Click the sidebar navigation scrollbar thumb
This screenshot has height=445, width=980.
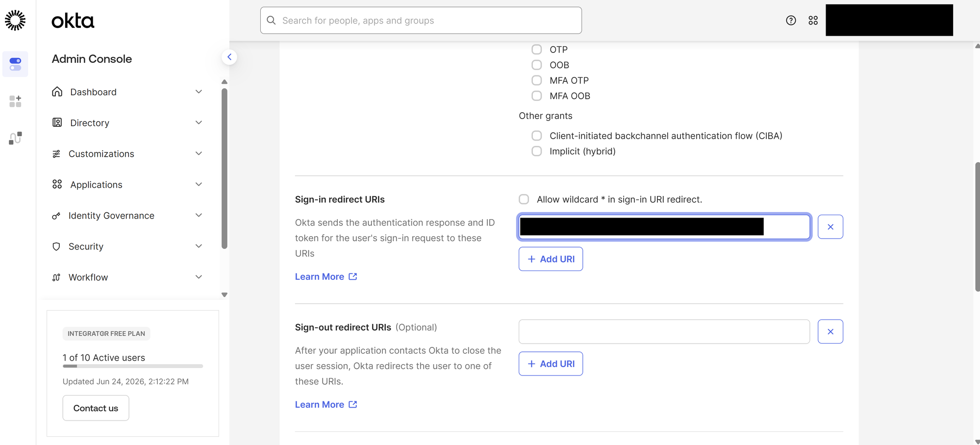click(225, 169)
